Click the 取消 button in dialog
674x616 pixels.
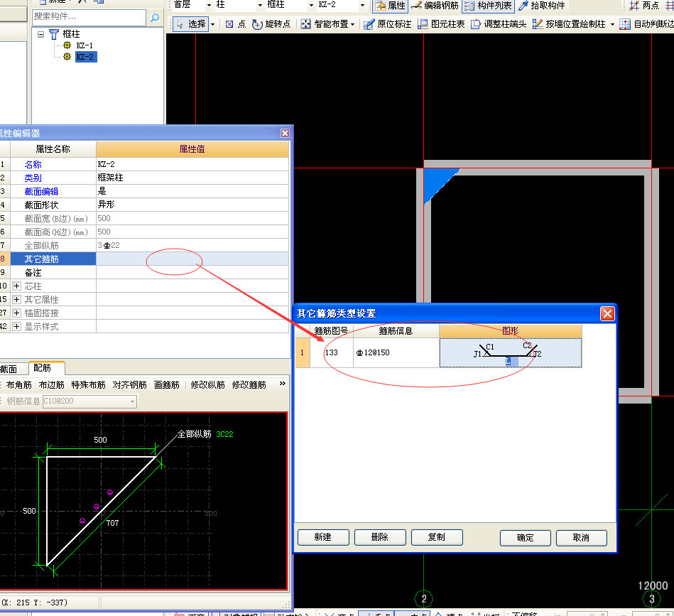pos(581,538)
